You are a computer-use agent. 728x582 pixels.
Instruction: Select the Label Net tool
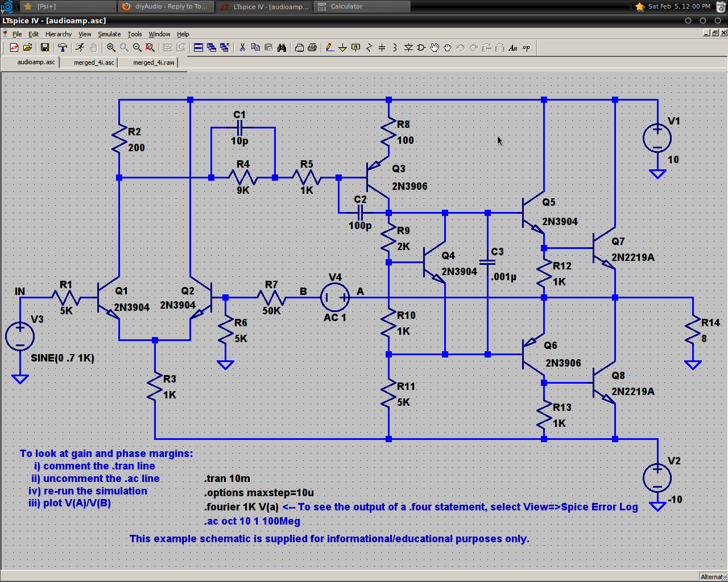[x=356, y=48]
